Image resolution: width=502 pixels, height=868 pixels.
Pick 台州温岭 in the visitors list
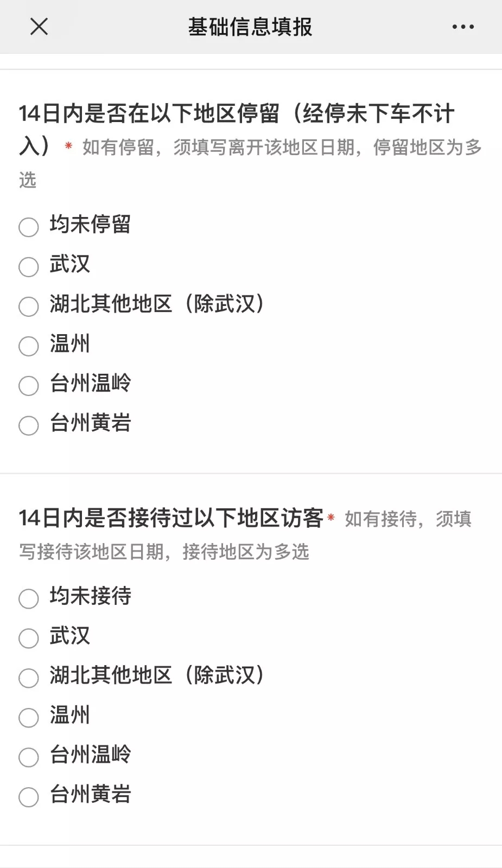(29, 757)
